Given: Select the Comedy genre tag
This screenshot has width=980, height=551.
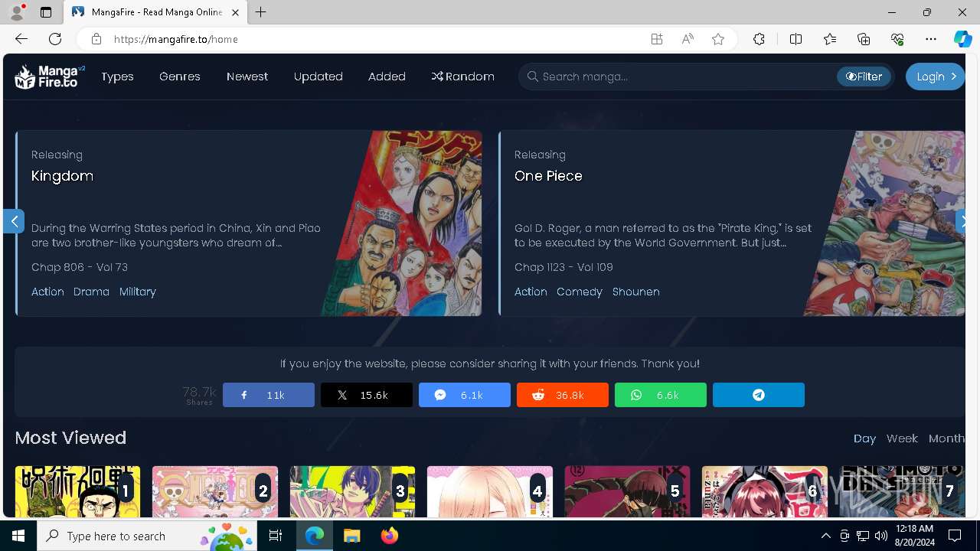Looking at the screenshot, I should [580, 292].
